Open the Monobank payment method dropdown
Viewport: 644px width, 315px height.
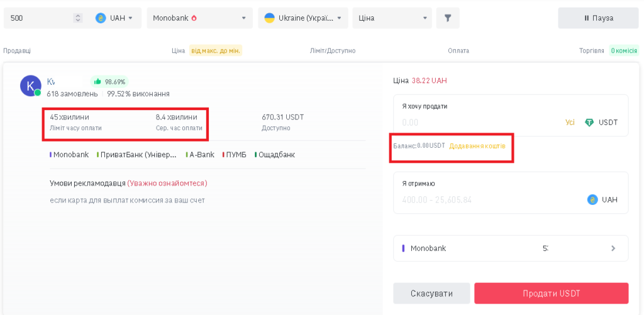tap(199, 18)
